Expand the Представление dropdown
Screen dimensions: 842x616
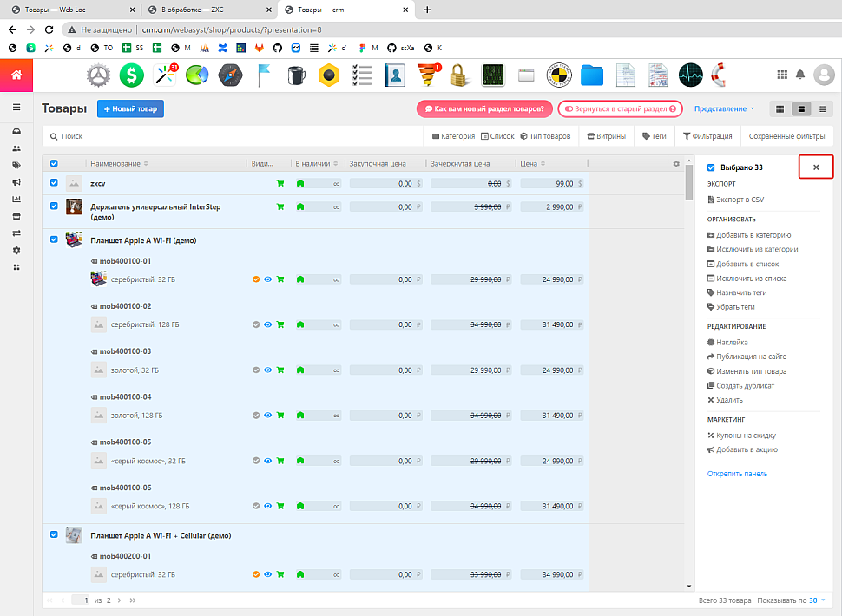coord(724,108)
